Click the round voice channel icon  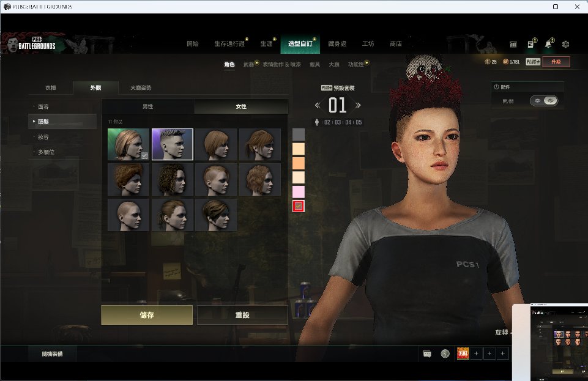(x=445, y=353)
